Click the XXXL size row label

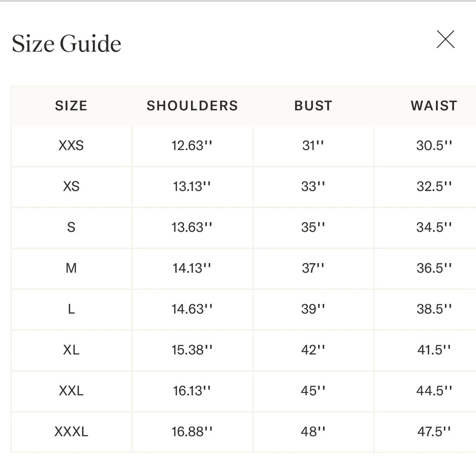pyautogui.click(x=71, y=431)
